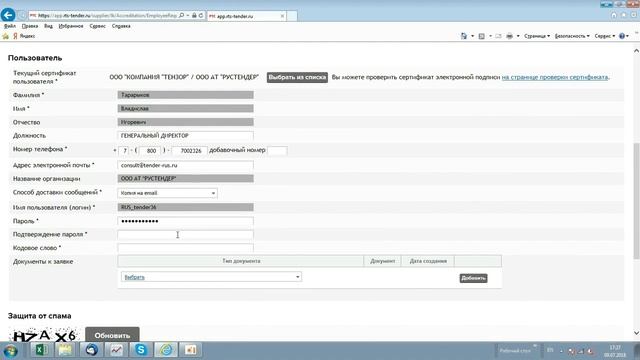Open the Файл menu
This screenshot has height=360, width=640.
pos(10,26)
